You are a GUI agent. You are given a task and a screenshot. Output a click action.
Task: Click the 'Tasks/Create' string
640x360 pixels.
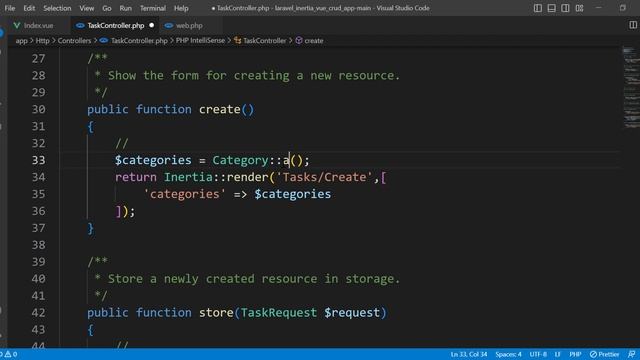[x=324, y=177]
